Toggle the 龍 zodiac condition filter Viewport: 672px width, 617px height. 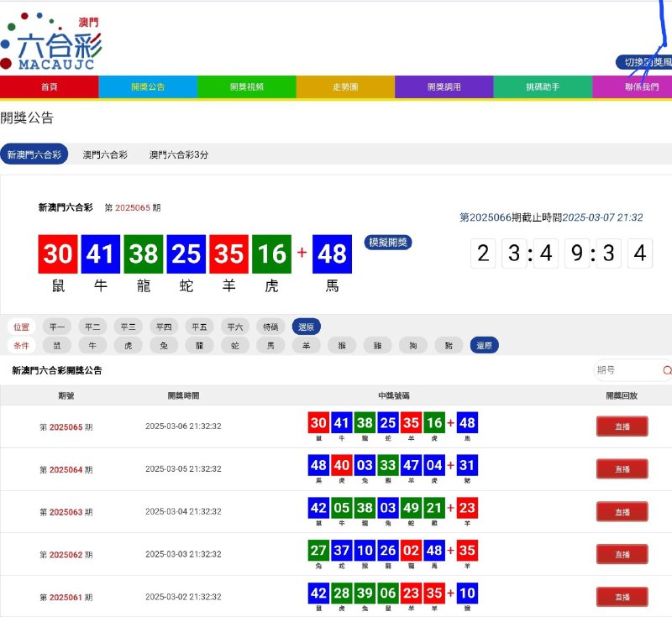199,346
